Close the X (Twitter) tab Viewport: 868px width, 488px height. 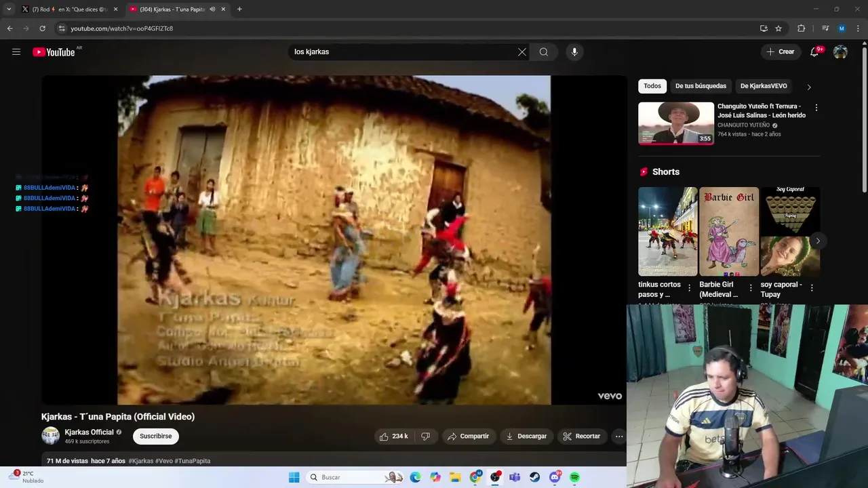[x=115, y=9]
